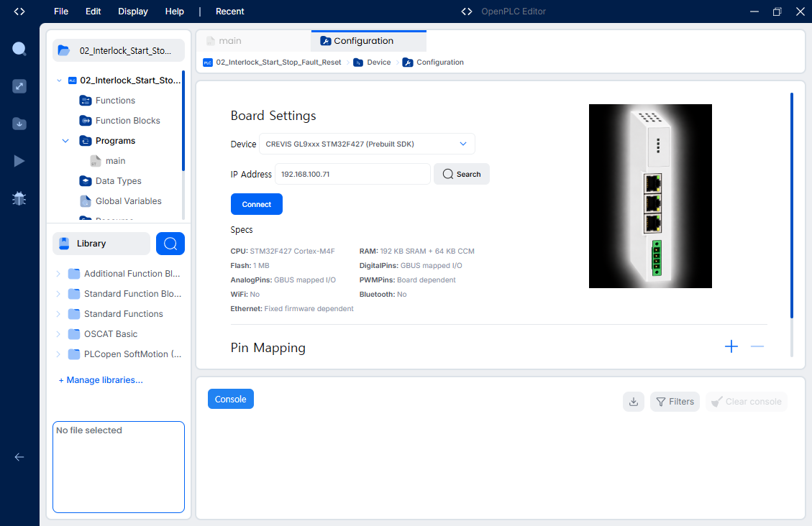Select Global Variables tree item
The height and width of the screenshot is (526, 812).
point(129,201)
